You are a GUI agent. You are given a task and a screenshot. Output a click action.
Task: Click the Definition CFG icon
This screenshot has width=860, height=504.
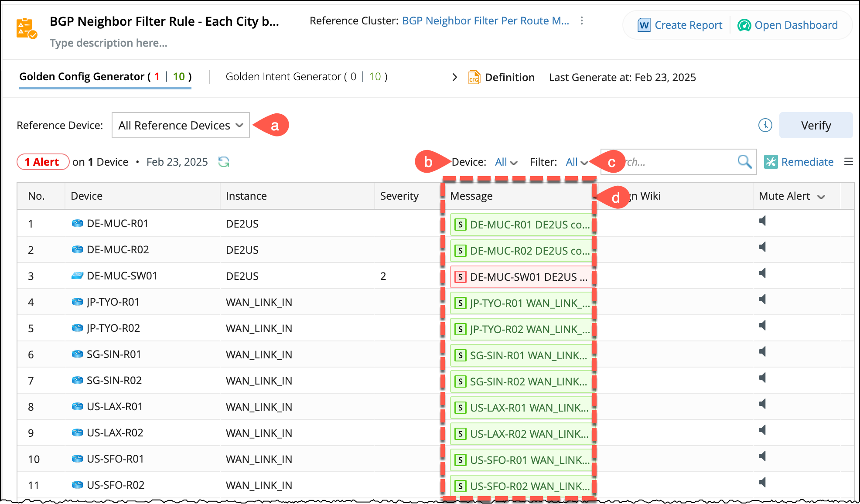474,77
